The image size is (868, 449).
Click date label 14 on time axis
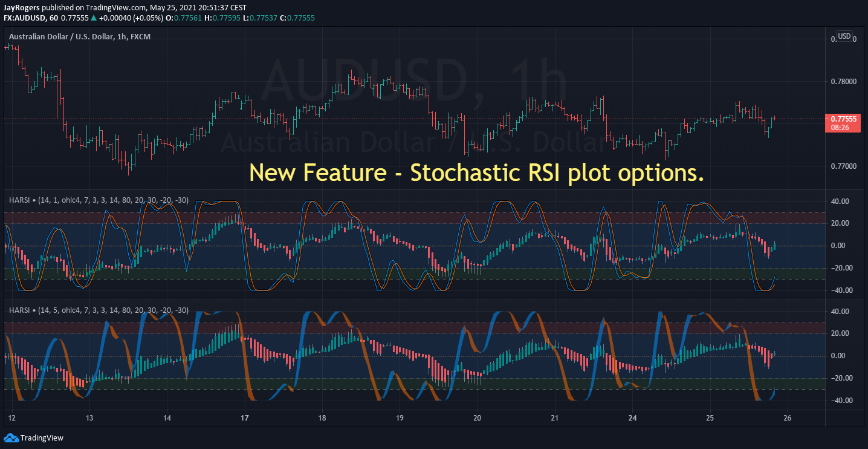click(167, 418)
